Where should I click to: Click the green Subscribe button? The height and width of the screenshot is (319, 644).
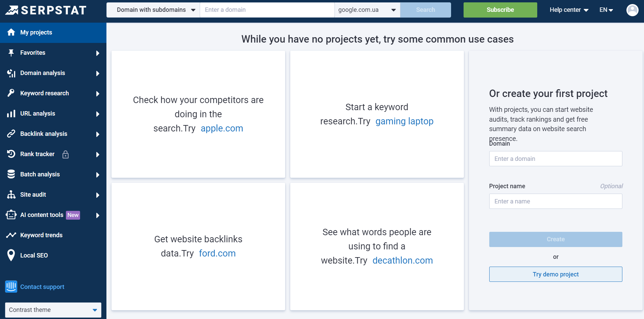500,10
